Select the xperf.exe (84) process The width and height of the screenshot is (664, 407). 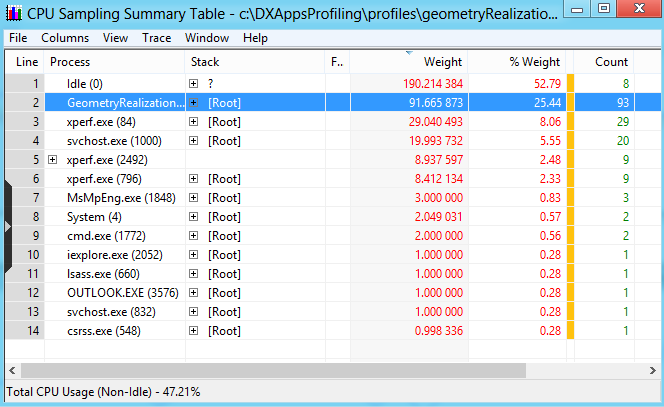pos(101,122)
